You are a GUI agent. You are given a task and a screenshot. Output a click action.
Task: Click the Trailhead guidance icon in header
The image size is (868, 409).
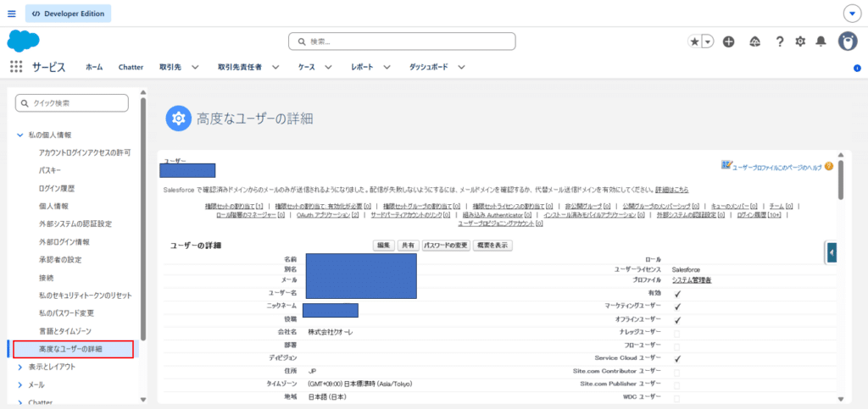754,41
